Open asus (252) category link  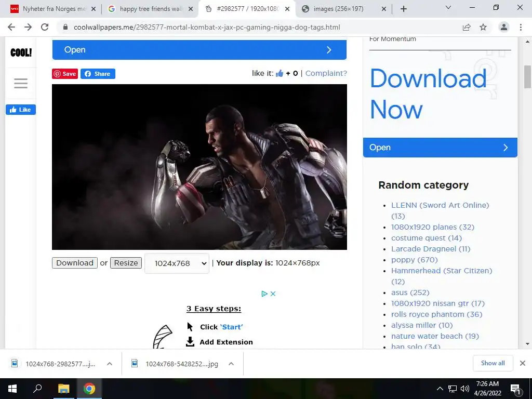pos(410,292)
